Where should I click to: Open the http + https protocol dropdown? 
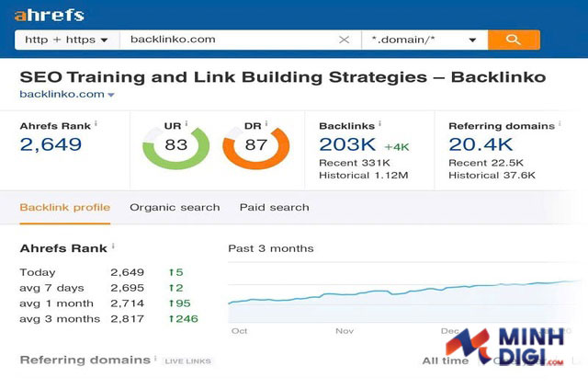pos(67,40)
